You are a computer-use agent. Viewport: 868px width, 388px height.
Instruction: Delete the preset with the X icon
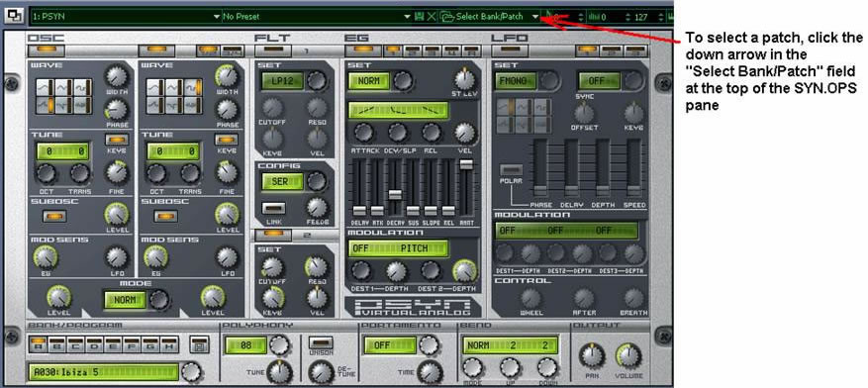(x=432, y=17)
